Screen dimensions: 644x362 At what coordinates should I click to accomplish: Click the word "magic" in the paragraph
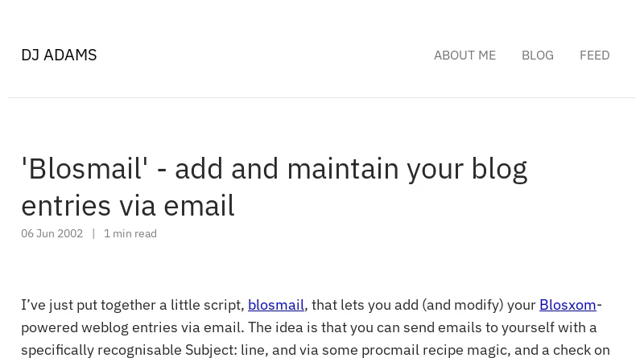(490, 350)
